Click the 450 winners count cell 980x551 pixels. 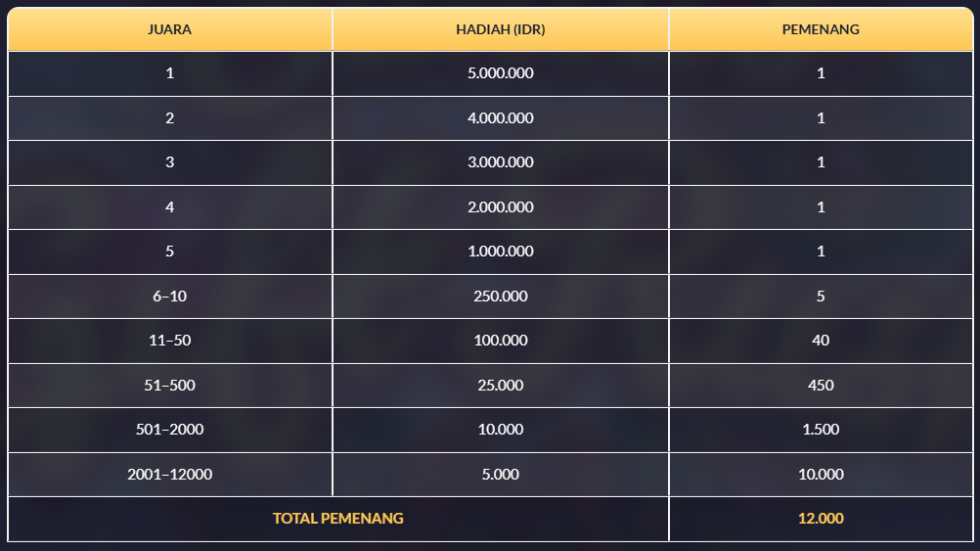[x=821, y=386]
